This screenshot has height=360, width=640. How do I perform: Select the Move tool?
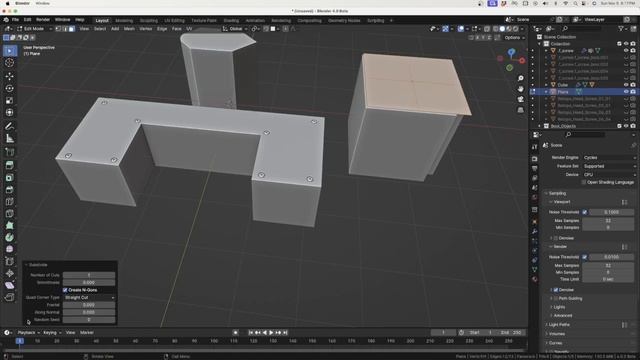(9, 76)
